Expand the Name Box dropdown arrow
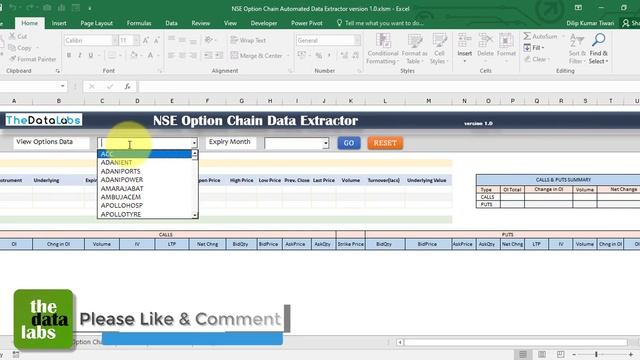 pos(62,86)
